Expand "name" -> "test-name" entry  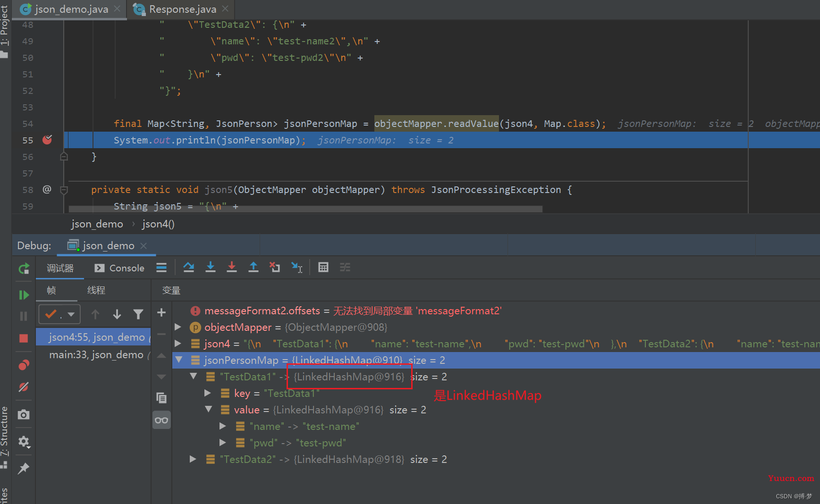point(223,426)
